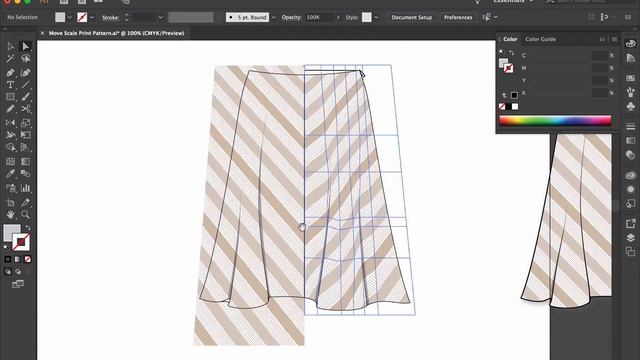Select the Move Scale Print Pattern.ai tab
Viewport: 640px width, 360px height.
pyautogui.click(x=116, y=33)
